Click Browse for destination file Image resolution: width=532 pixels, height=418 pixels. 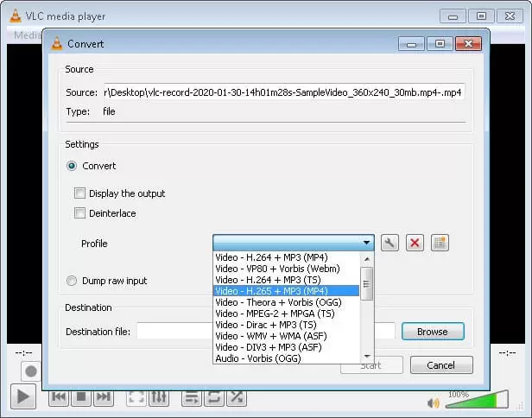pos(433,332)
